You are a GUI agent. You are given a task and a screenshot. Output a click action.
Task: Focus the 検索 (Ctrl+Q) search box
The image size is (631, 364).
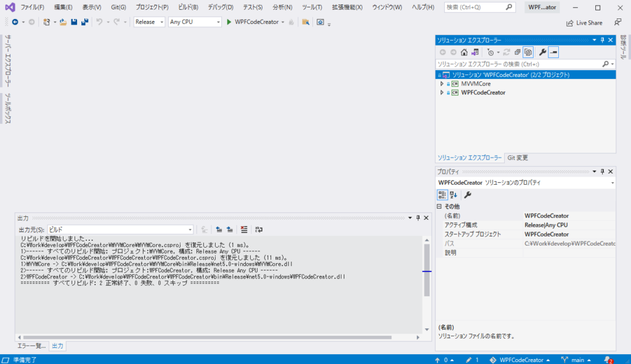pyautogui.click(x=479, y=7)
